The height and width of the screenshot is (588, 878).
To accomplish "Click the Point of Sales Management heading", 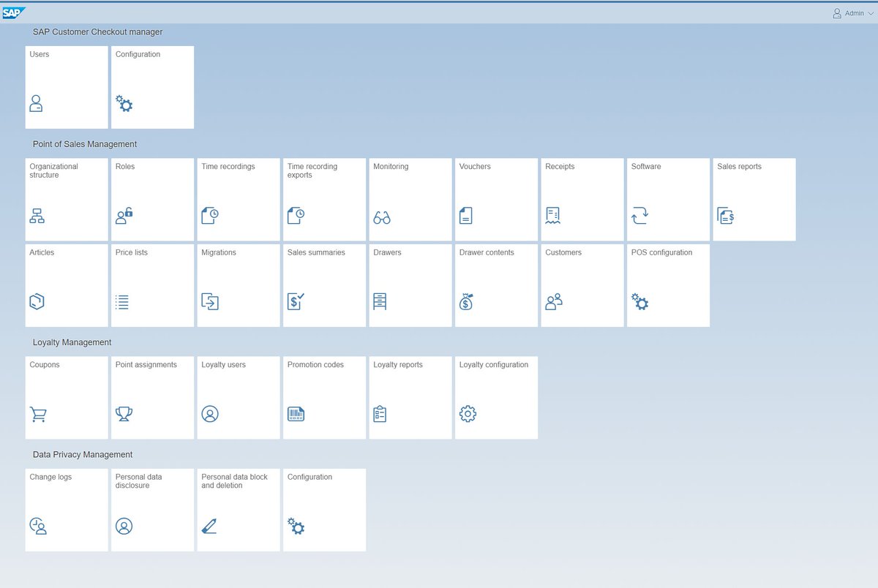I will 85,144.
